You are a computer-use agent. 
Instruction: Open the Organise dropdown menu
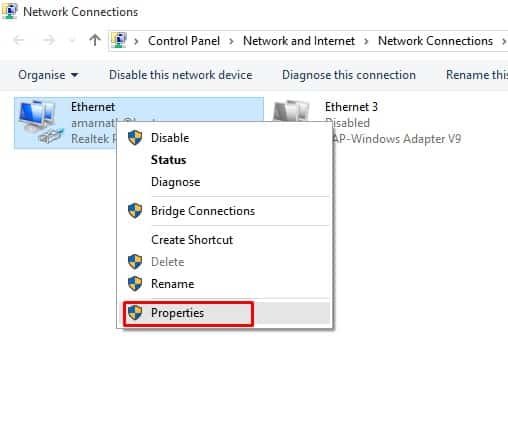[48, 75]
